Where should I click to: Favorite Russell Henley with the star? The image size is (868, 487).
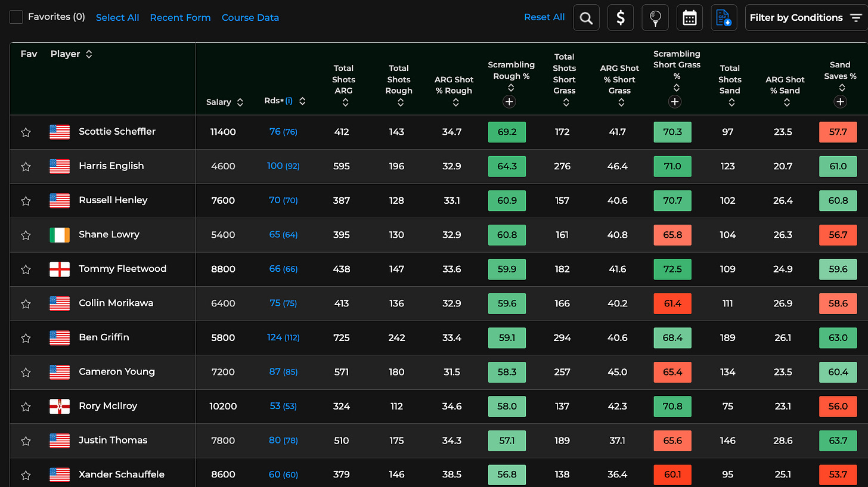click(x=26, y=201)
